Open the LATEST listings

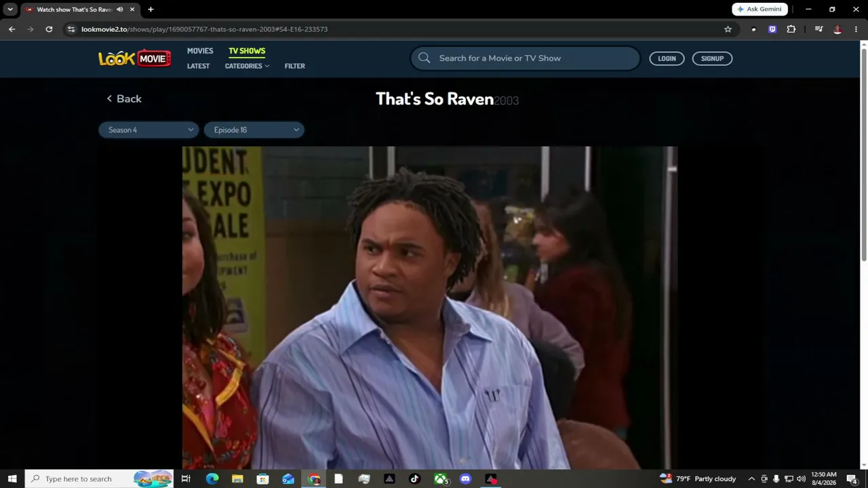198,66
